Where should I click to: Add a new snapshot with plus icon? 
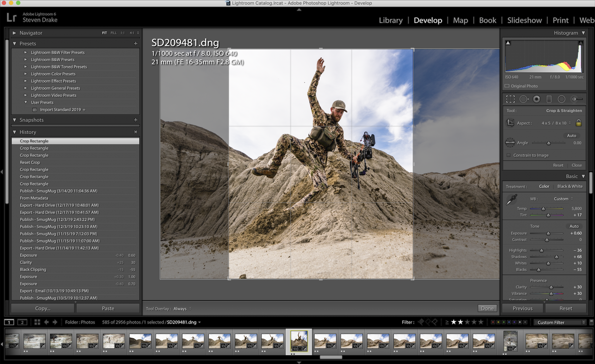pyautogui.click(x=136, y=120)
